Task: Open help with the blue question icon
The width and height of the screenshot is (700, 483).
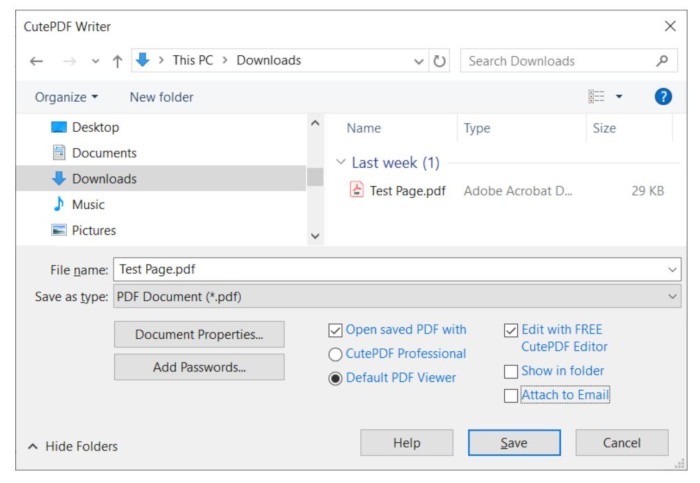Action: (x=663, y=96)
